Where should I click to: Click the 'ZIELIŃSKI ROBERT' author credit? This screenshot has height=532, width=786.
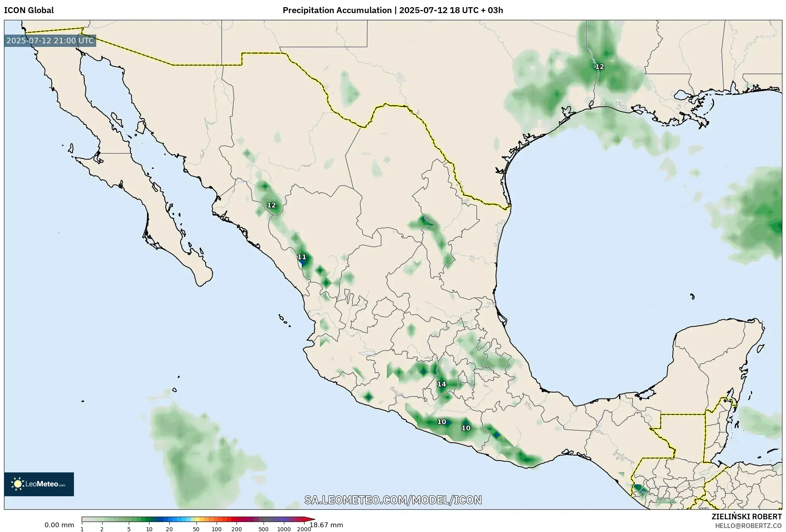pos(747,517)
